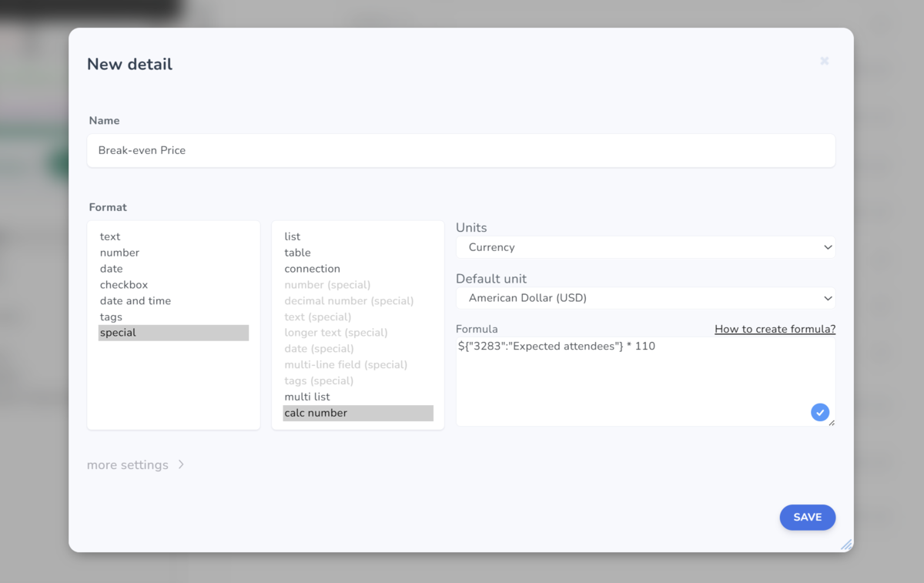Image resolution: width=924 pixels, height=583 pixels.
Task: Select the 'table' special type
Action: [x=297, y=252]
